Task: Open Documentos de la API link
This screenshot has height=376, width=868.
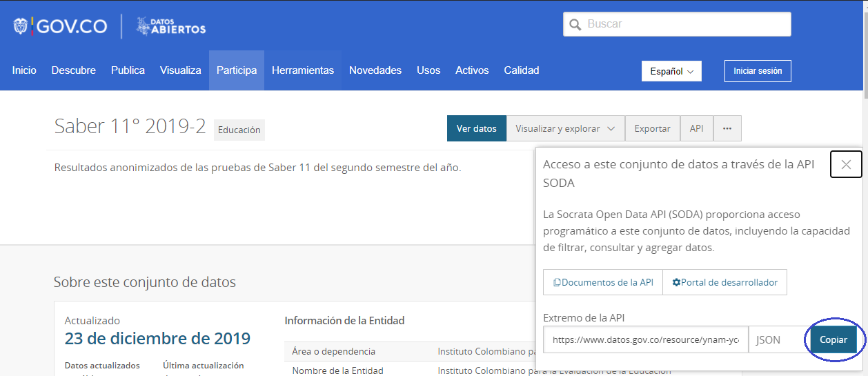Action: click(603, 282)
